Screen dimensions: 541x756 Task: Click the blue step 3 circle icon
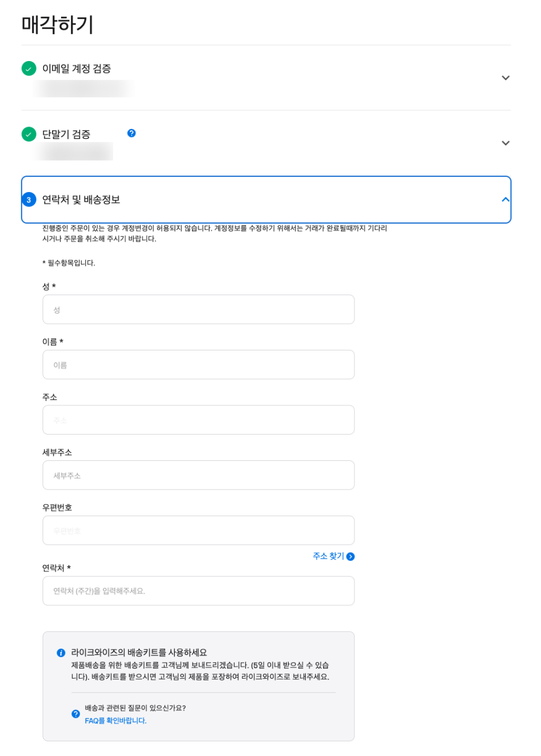(29, 200)
